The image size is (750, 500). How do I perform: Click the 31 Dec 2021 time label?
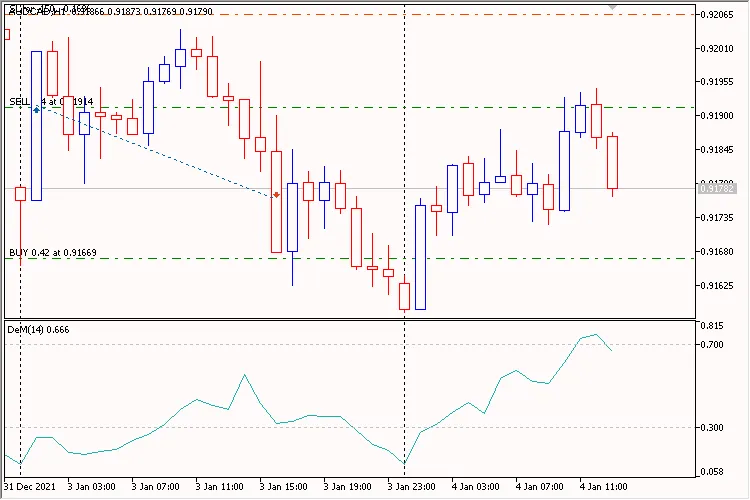29,487
